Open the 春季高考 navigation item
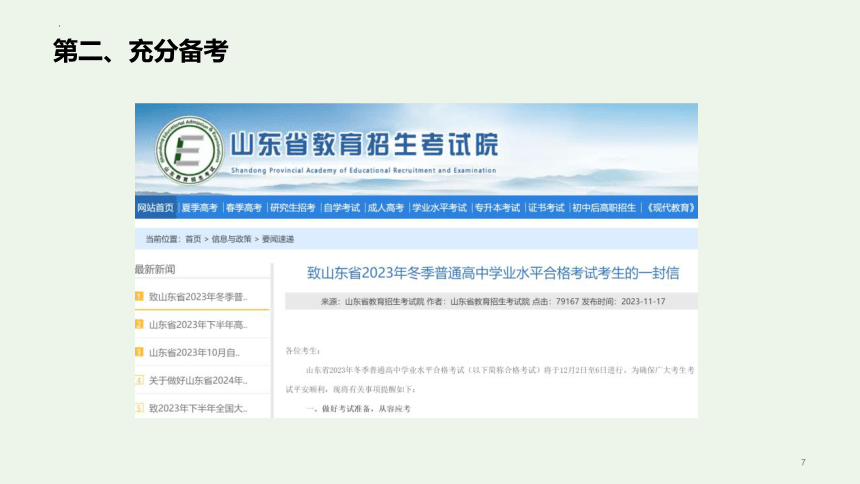Viewport: 860px width, 484px height. [x=244, y=207]
